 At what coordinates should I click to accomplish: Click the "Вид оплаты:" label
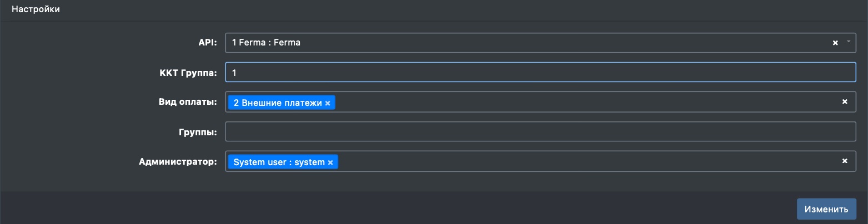187,102
